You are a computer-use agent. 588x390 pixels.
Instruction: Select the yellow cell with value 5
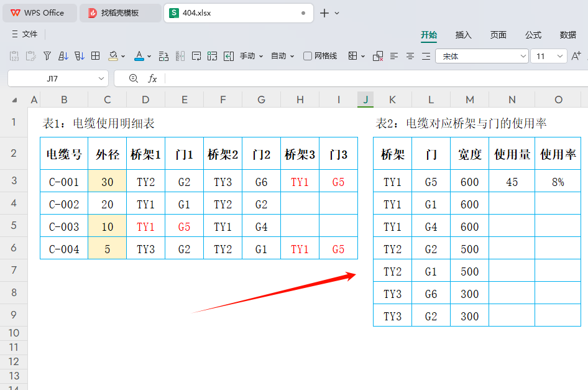(108, 249)
